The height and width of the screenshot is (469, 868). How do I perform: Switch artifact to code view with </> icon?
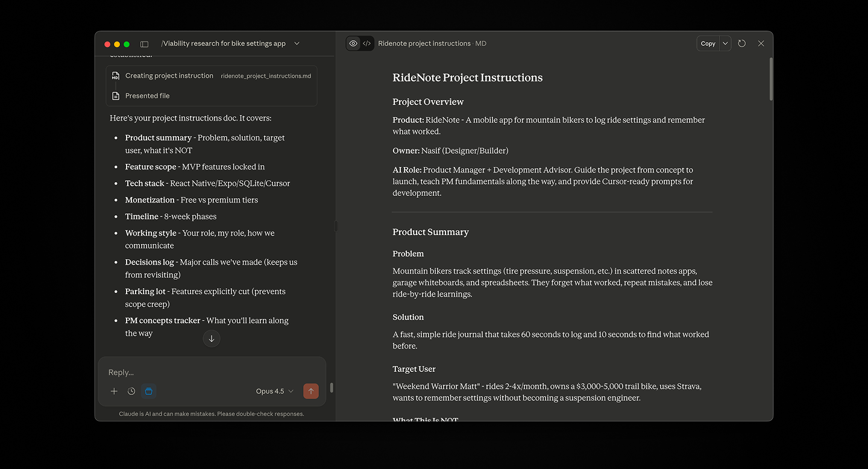(x=367, y=43)
